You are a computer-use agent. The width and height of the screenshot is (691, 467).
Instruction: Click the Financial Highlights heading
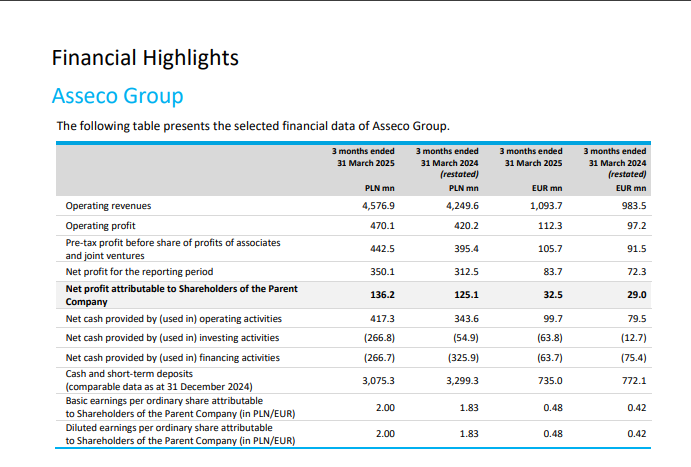tap(145, 58)
